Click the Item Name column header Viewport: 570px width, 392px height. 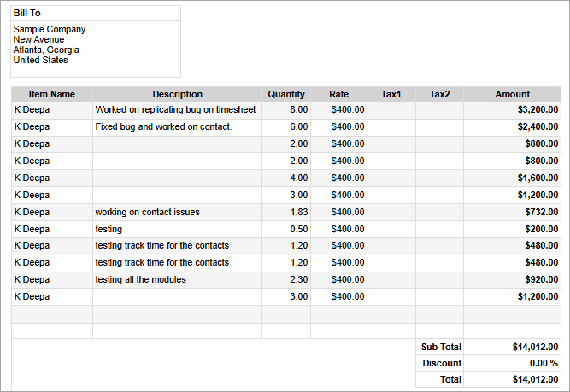tap(51, 94)
